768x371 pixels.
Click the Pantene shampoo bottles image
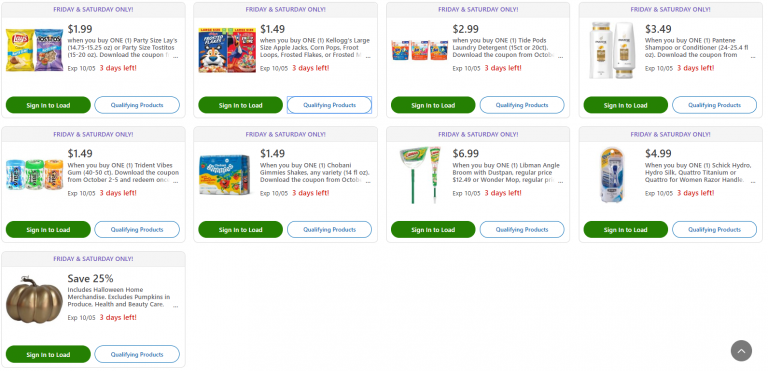click(x=612, y=50)
